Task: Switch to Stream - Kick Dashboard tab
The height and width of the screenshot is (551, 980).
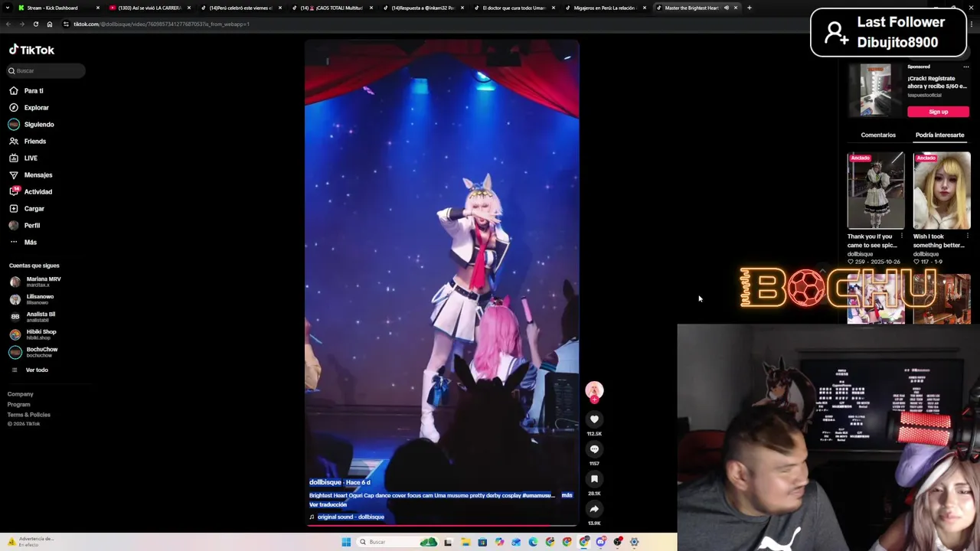Action: click(x=58, y=8)
